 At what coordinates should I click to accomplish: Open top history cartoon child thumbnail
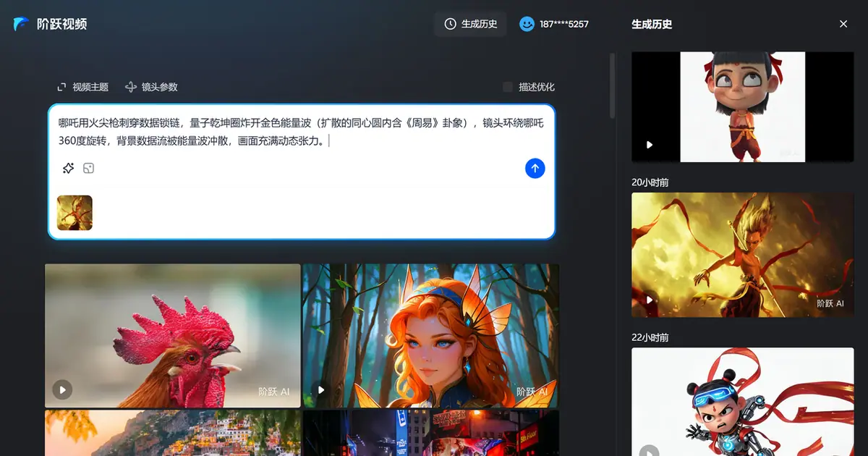click(x=743, y=106)
